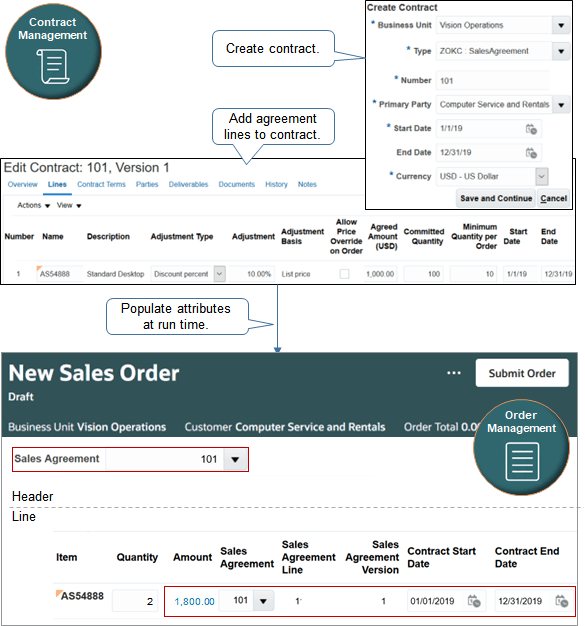Expand the header Sales Agreement 101 dropdown
The image size is (585, 626).
[235, 460]
